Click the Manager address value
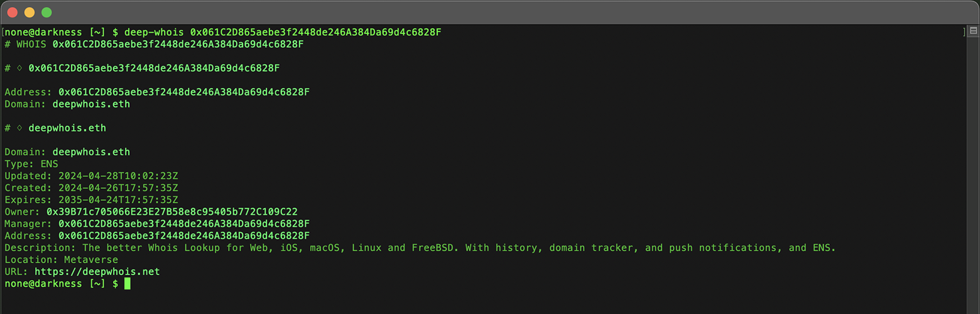 [183, 224]
